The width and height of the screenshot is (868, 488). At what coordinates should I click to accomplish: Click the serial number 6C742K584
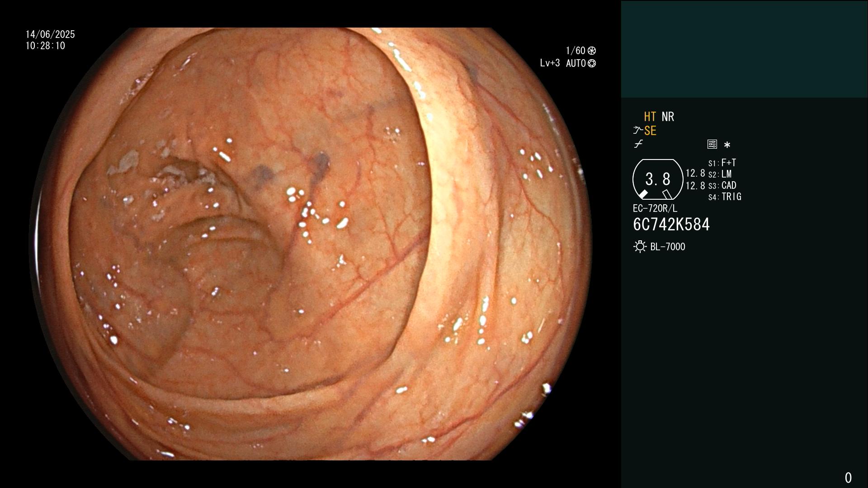point(671,225)
